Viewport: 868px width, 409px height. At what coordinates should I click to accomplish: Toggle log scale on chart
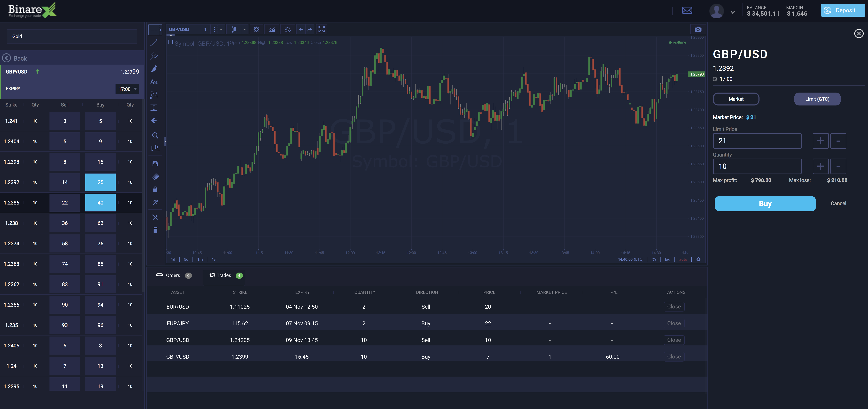(x=667, y=259)
